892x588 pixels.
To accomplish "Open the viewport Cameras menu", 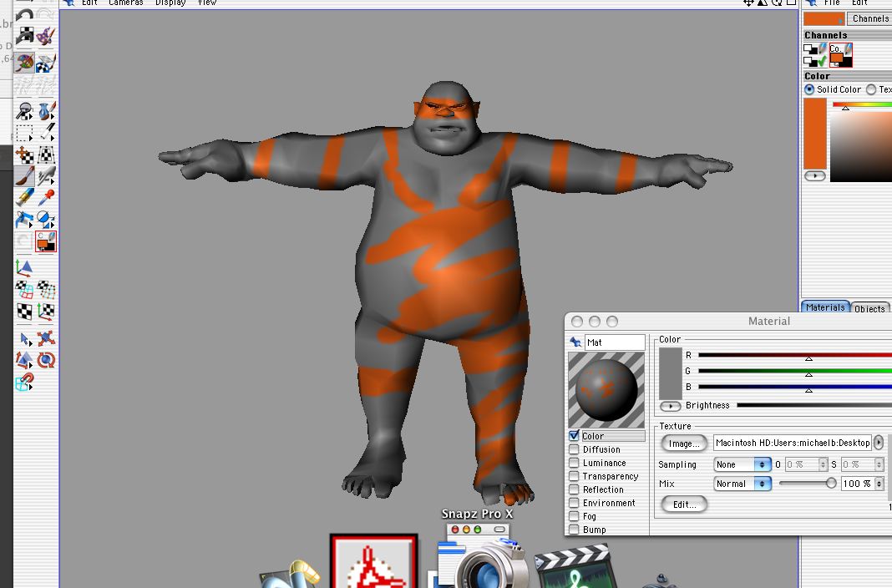I will 126,3.
